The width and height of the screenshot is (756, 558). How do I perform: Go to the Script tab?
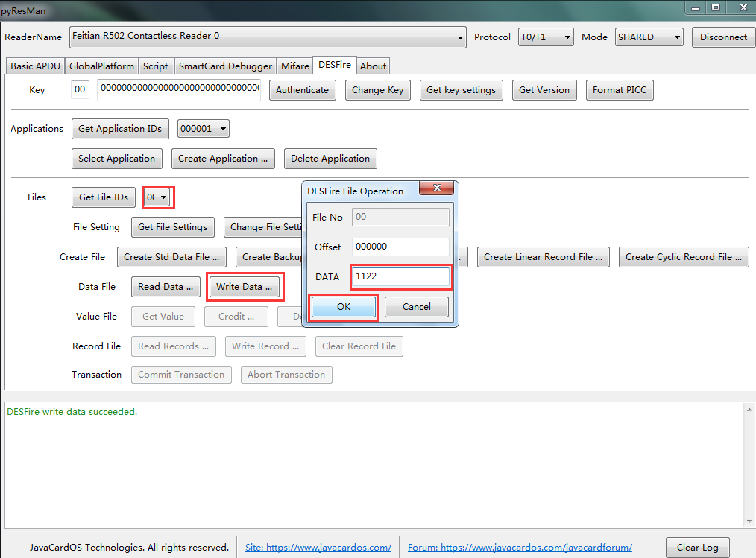pyautogui.click(x=155, y=66)
